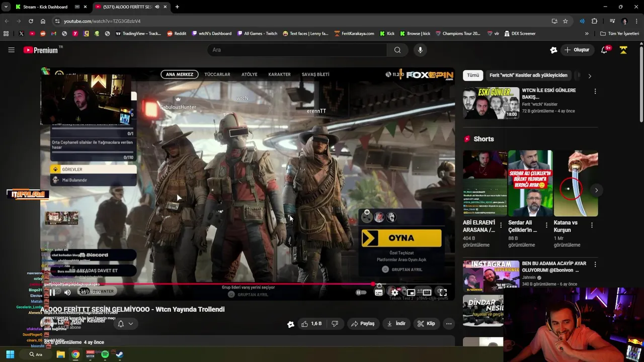This screenshot has height=362, width=644.
Task: Open browser extensions puzzle icon
Action: 594,21
